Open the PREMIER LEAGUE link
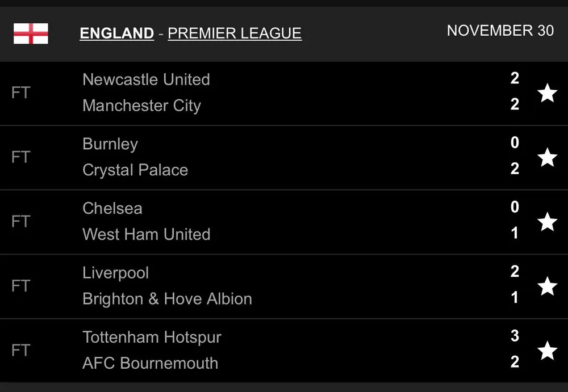The width and height of the screenshot is (568, 392). coord(235,33)
